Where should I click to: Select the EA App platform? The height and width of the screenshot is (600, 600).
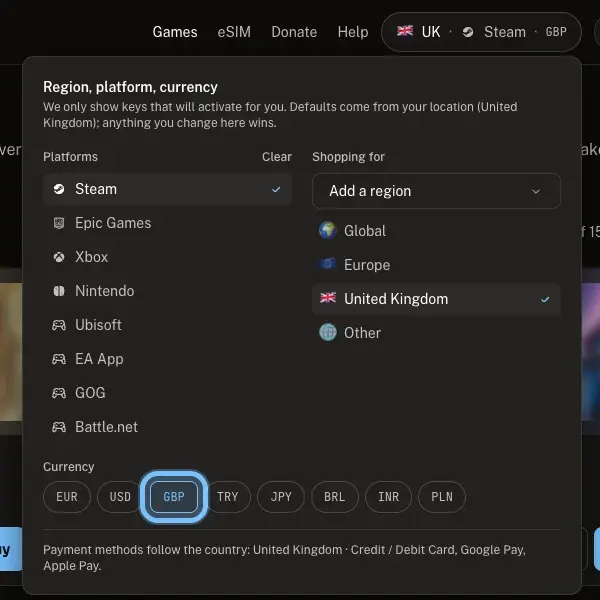(x=167, y=359)
